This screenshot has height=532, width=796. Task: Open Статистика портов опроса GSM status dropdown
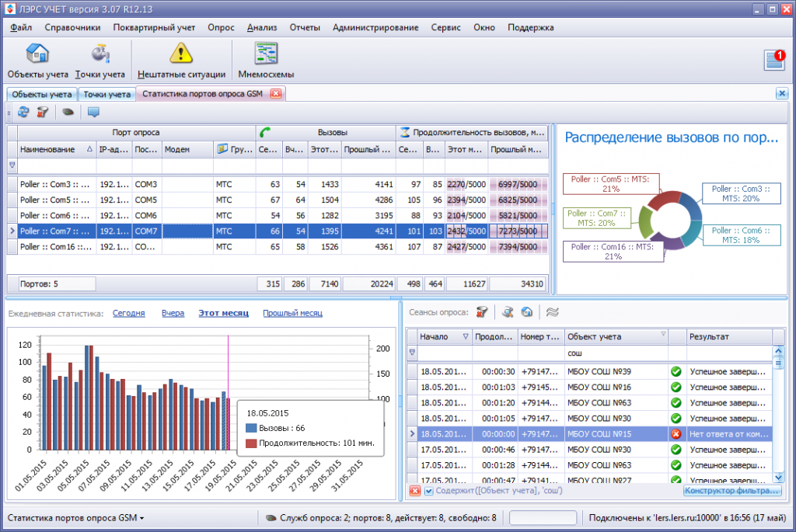pos(75,518)
